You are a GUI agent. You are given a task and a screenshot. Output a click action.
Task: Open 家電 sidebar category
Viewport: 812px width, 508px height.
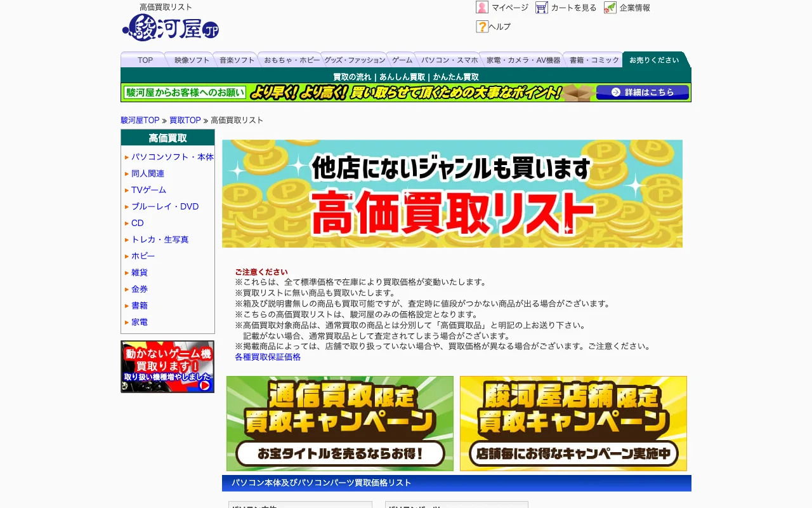pyautogui.click(x=140, y=322)
